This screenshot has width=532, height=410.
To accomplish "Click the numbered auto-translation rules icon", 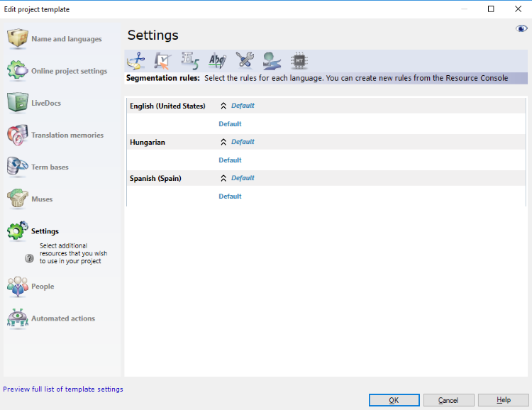I will pyautogui.click(x=189, y=61).
